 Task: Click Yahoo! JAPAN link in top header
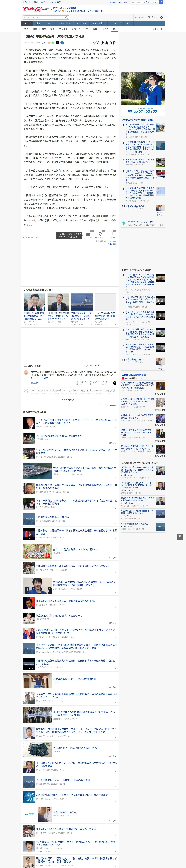click(116, 2)
